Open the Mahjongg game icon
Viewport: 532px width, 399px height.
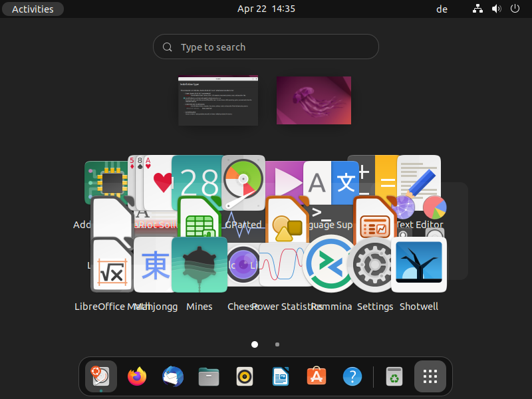click(154, 265)
